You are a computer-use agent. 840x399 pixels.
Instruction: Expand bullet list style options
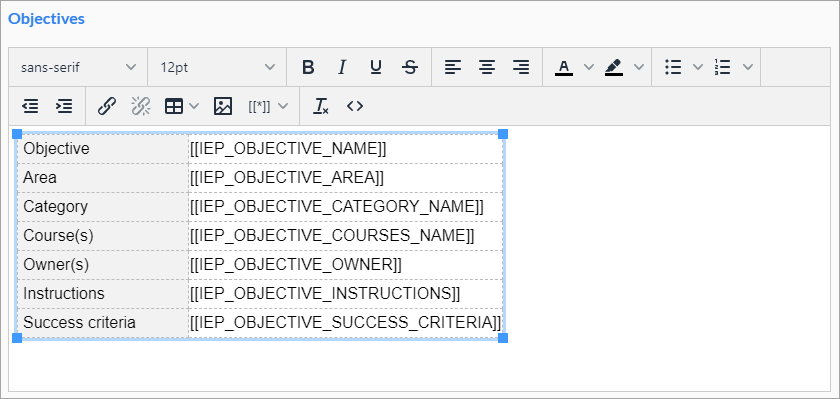click(x=698, y=67)
